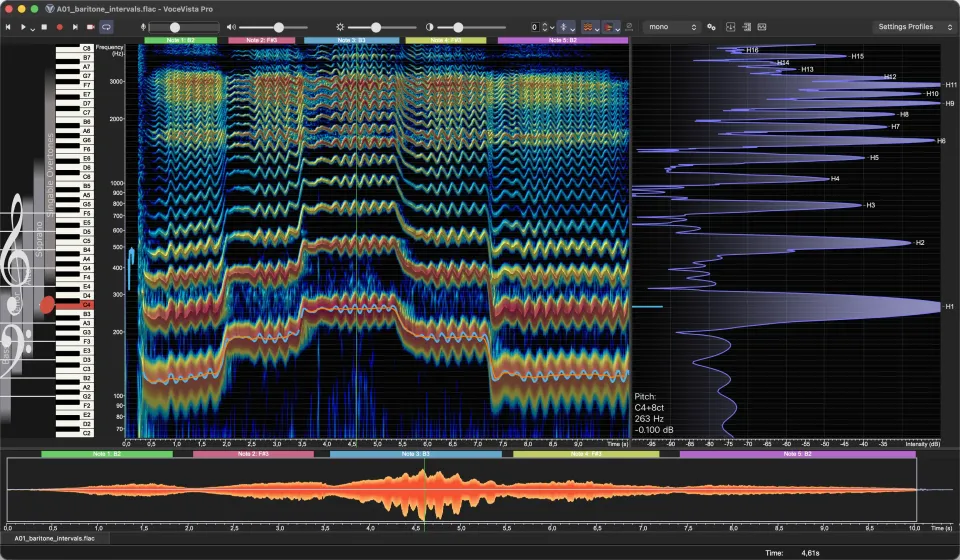Start playback with the play button
This screenshot has width=960, height=560.
tap(23, 27)
